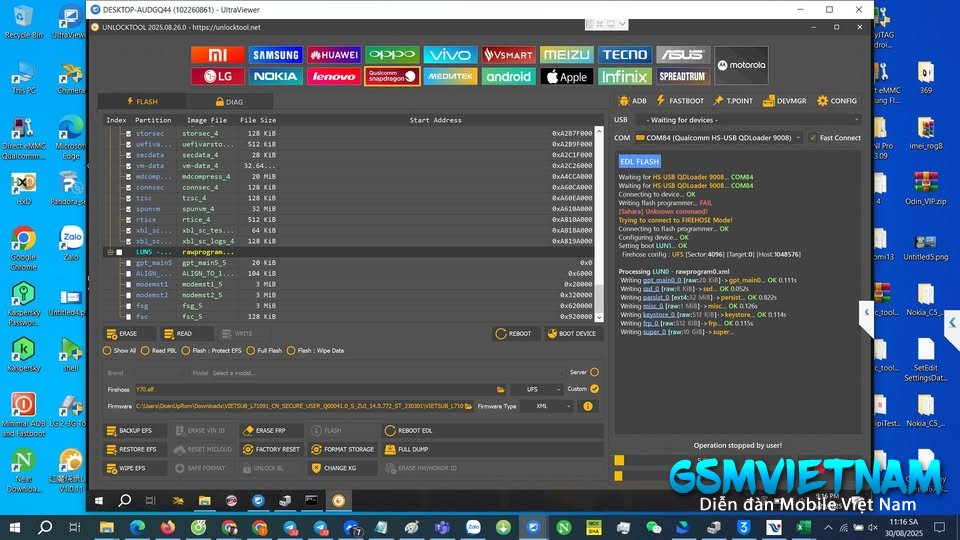Open the COM84 port dropdown
The width and height of the screenshot is (960, 540).
point(718,138)
